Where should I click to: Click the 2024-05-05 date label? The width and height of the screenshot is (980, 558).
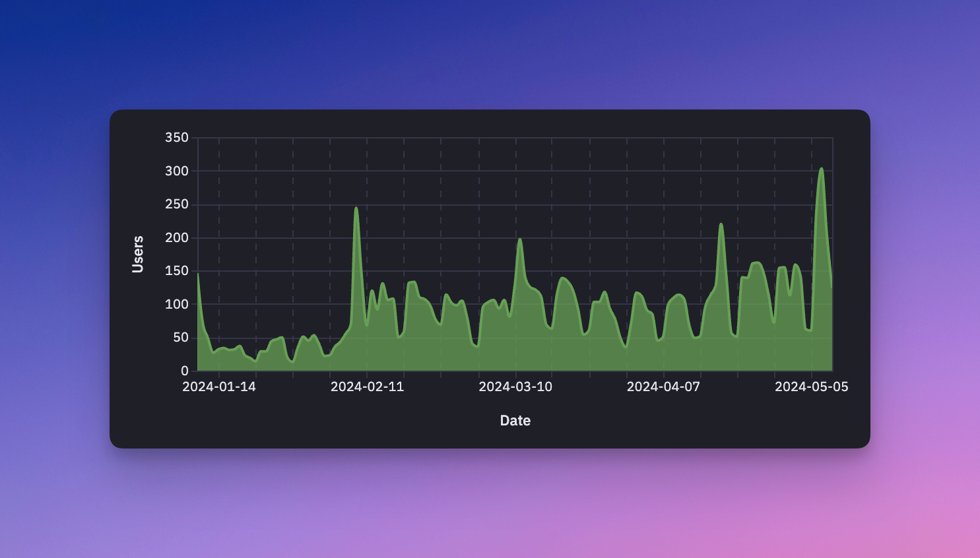pos(812,387)
